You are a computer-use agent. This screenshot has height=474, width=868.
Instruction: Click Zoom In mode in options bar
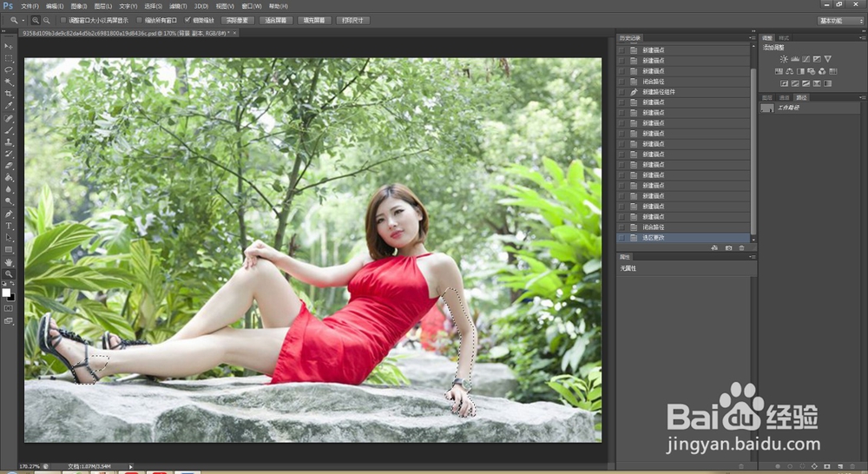36,21
